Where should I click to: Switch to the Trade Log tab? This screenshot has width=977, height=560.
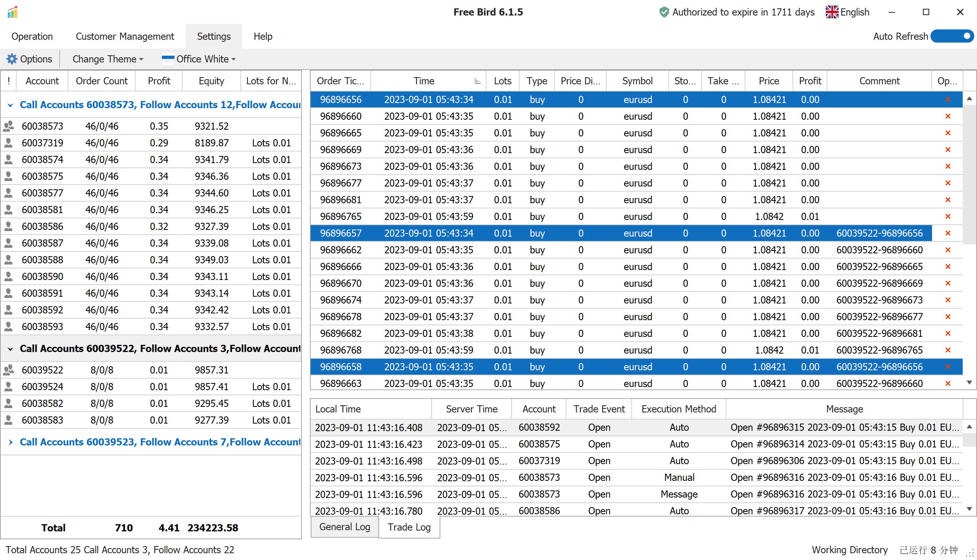(x=409, y=527)
